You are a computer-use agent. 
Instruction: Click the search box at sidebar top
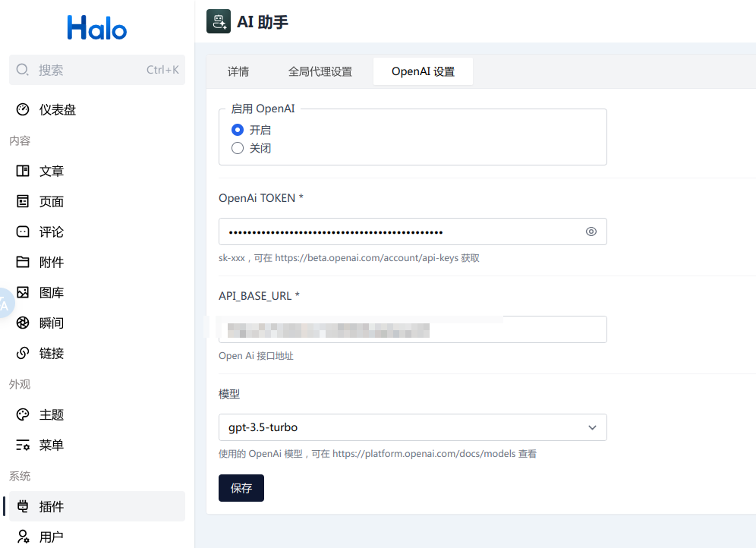coord(96,69)
